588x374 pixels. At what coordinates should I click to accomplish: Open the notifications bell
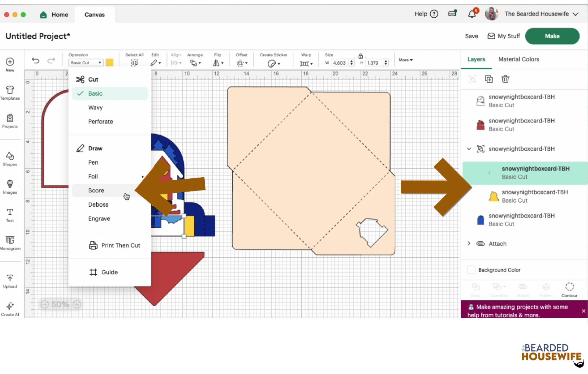click(472, 14)
